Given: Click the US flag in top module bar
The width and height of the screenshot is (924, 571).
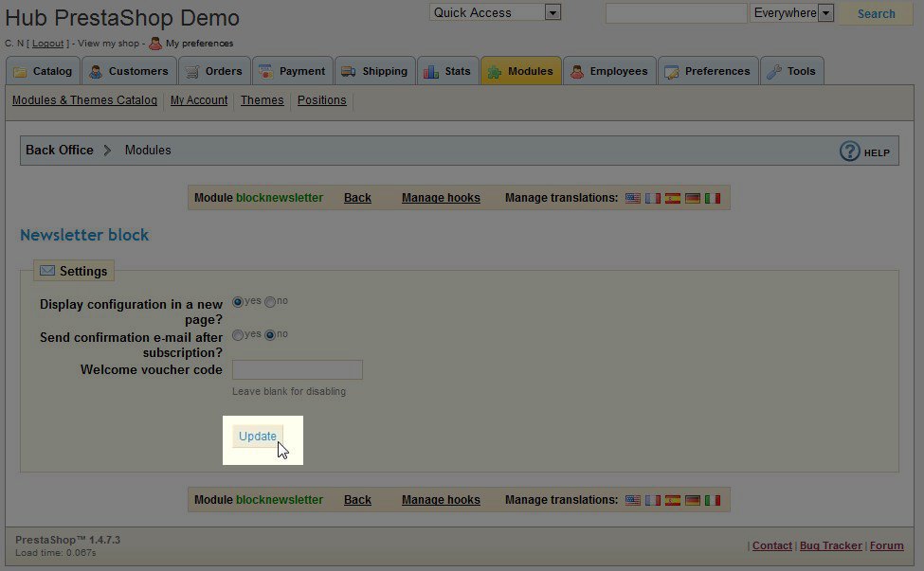Looking at the screenshot, I should [x=633, y=199].
